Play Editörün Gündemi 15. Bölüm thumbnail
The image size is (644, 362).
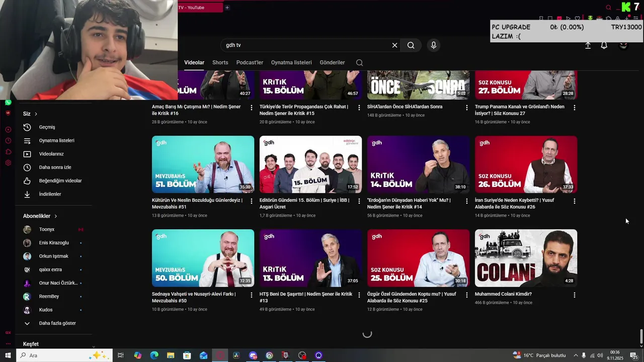coord(311,164)
